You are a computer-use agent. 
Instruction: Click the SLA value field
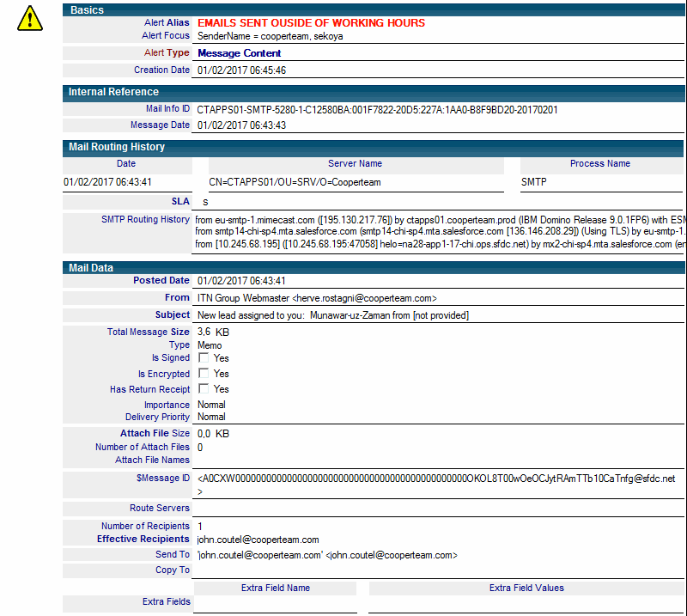tap(438, 202)
